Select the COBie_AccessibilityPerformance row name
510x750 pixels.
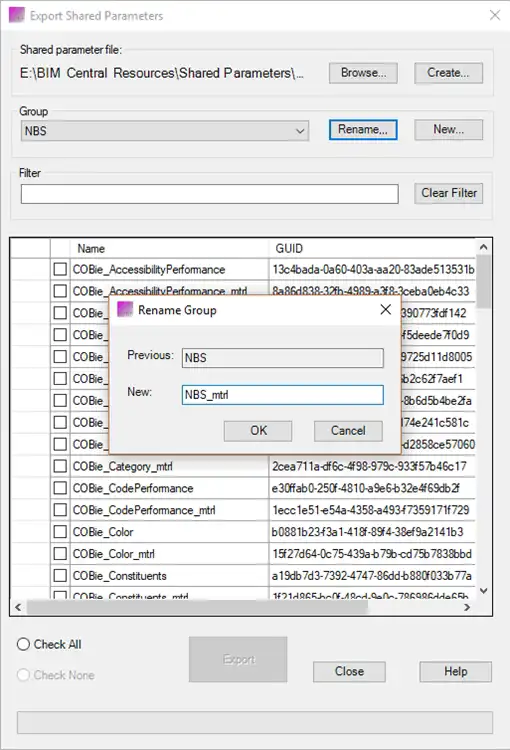[x=149, y=269]
